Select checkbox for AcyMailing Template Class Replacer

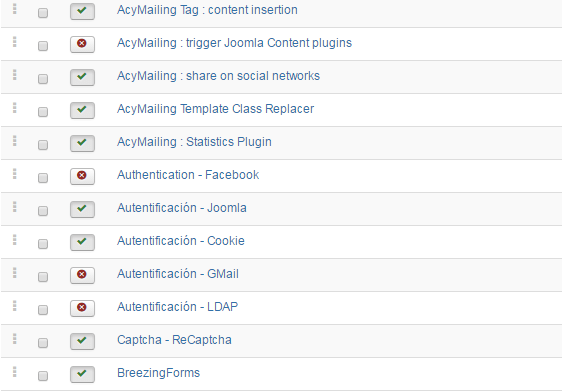click(x=43, y=112)
